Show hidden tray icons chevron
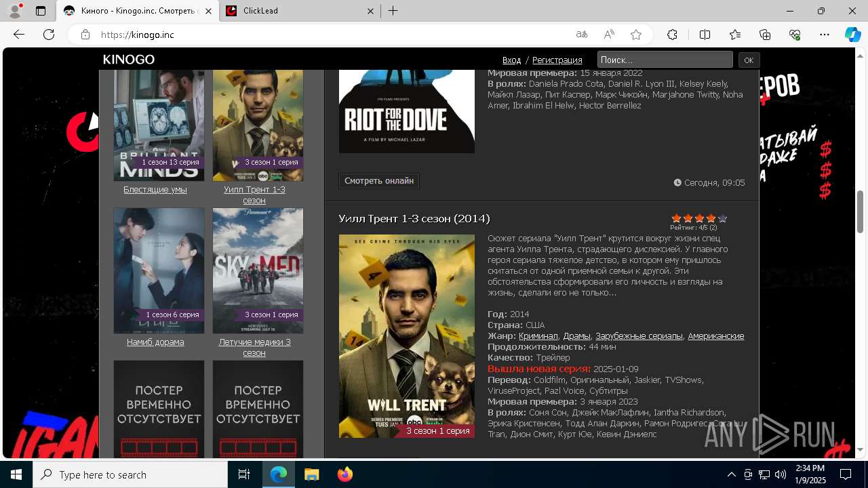This screenshot has height=488, width=868. pos(731,474)
